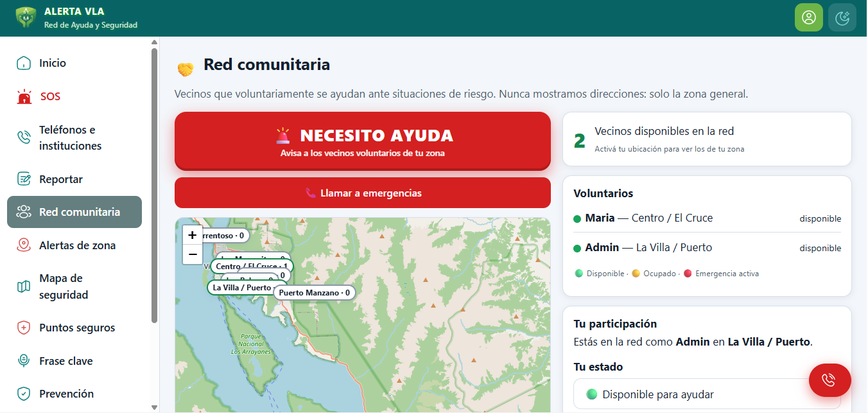The height and width of the screenshot is (413, 868).
Task: Go to Inicio in the sidebar
Action: click(74, 63)
